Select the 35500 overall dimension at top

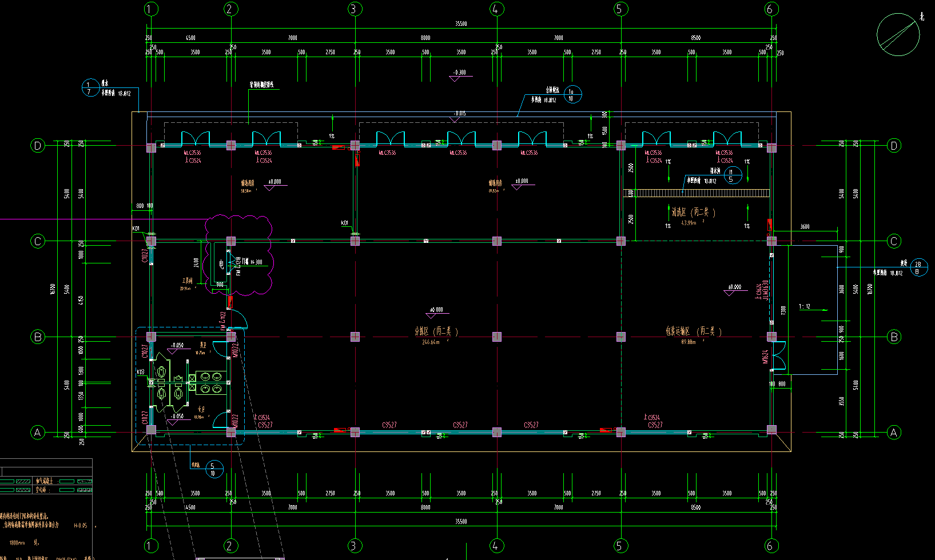(461, 24)
